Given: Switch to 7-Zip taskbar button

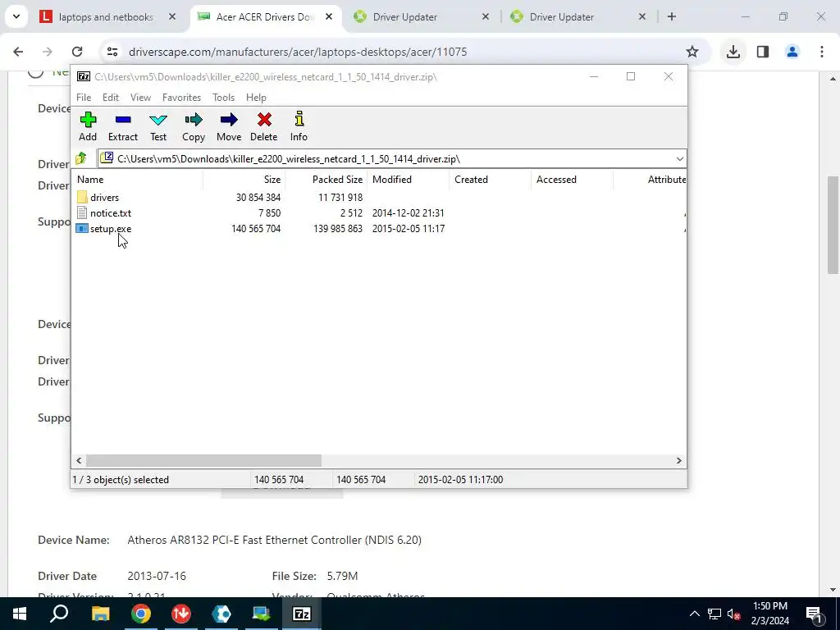Looking at the screenshot, I should point(302,614).
